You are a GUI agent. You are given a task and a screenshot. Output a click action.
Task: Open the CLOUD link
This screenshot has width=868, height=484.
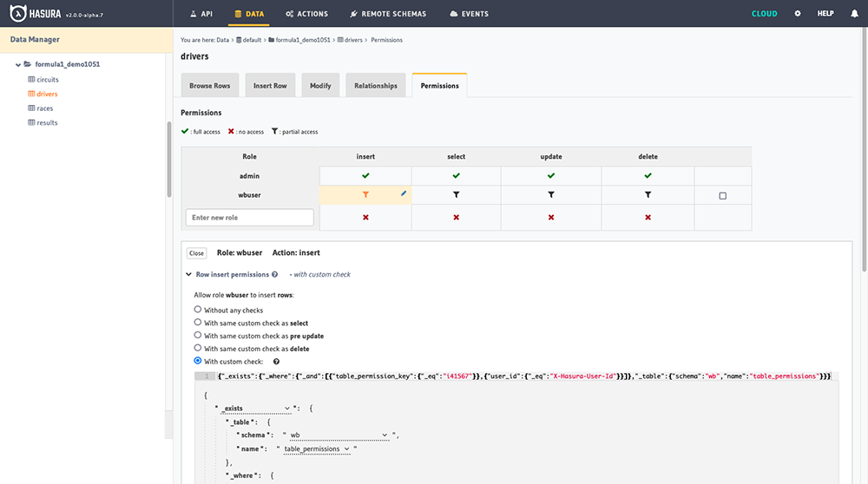pyautogui.click(x=764, y=13)
